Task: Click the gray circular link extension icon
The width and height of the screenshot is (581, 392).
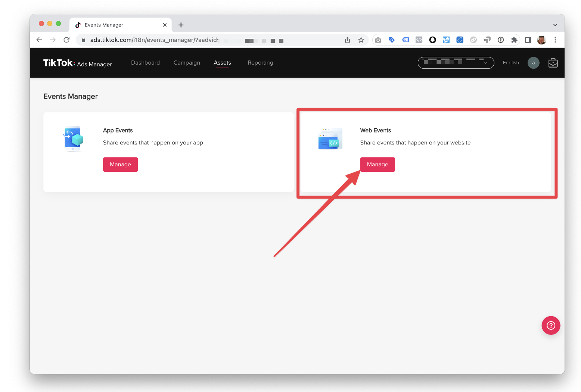Action: point(473,40)
